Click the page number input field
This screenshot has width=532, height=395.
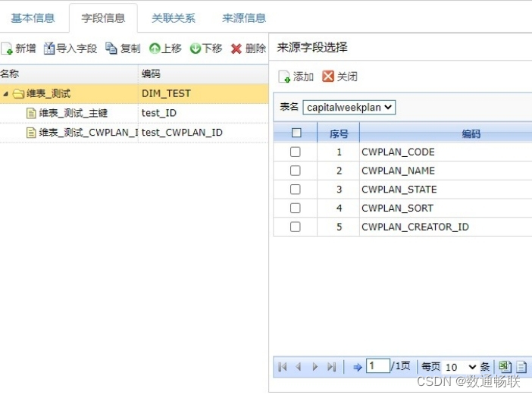[378, 366]
